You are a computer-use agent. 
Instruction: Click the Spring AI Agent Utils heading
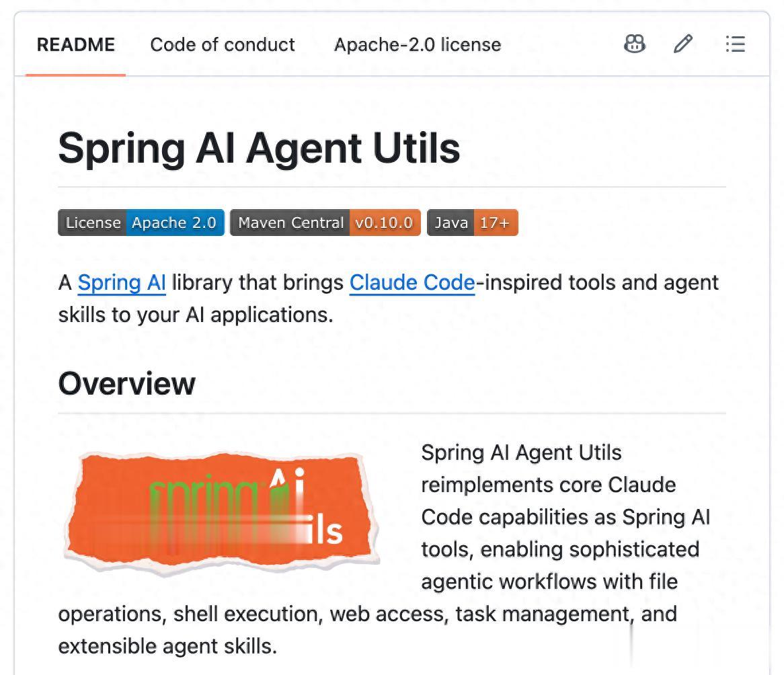(259, 148)
